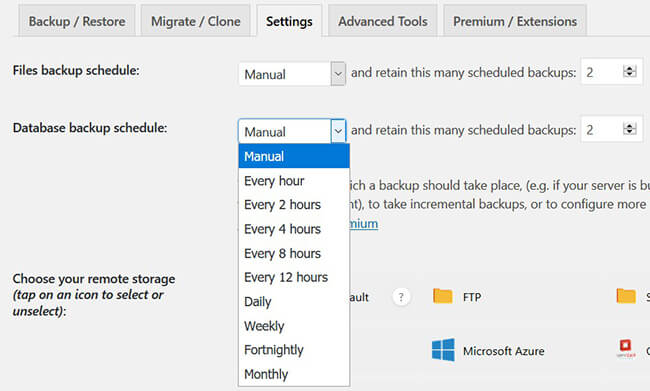
Task: Click the question mark help icon
Action: 400,297
